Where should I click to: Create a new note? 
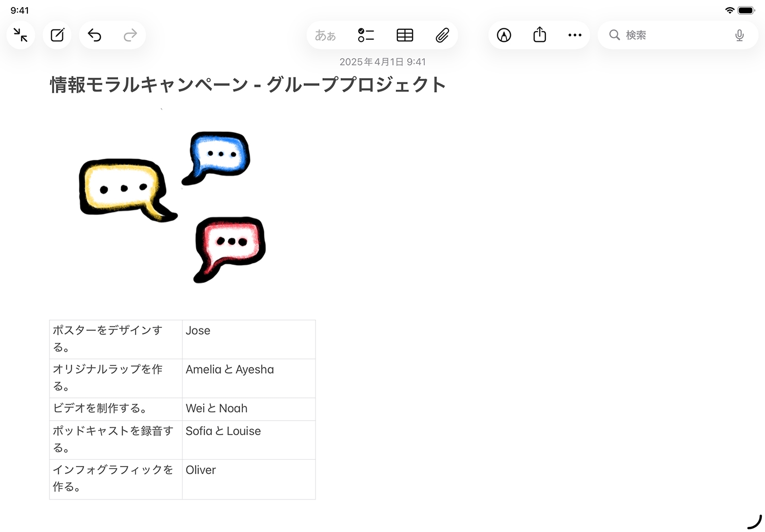(x=57, y=35)
